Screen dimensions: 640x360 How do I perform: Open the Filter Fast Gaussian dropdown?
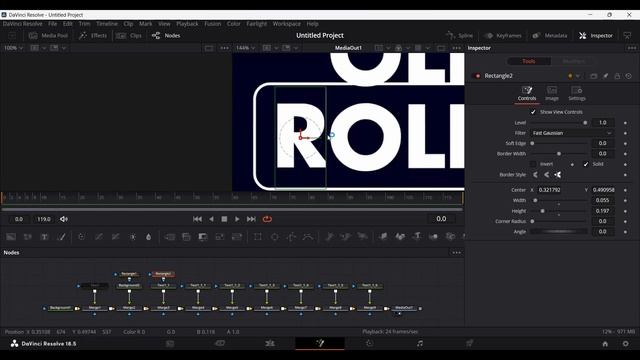[571, 133]
